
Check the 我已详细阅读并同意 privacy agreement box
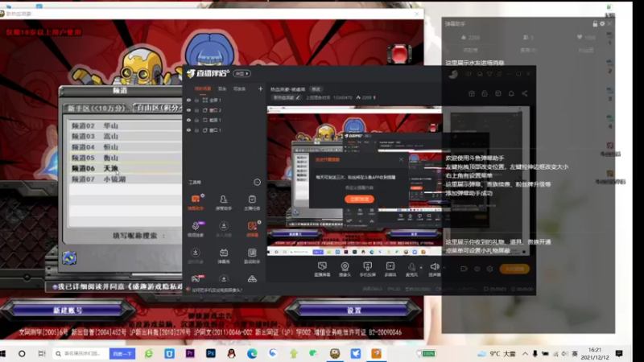click(x=55, y=287)
